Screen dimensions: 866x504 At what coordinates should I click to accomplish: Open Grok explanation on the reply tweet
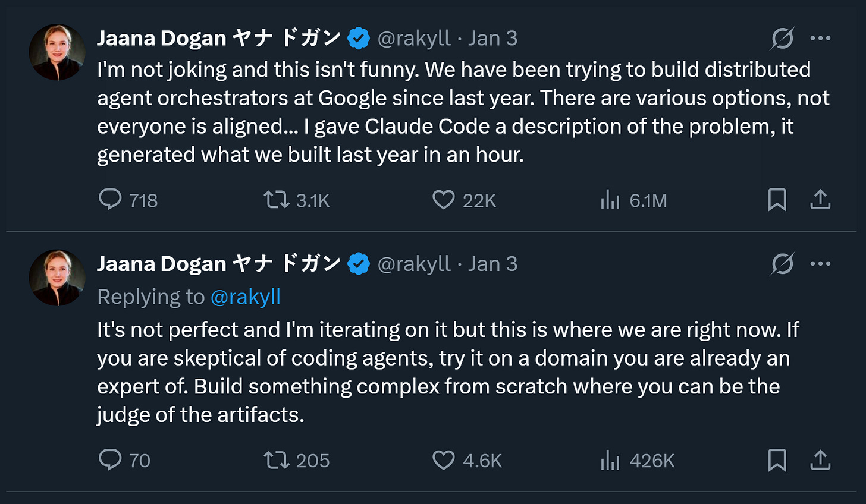point(781,263)
